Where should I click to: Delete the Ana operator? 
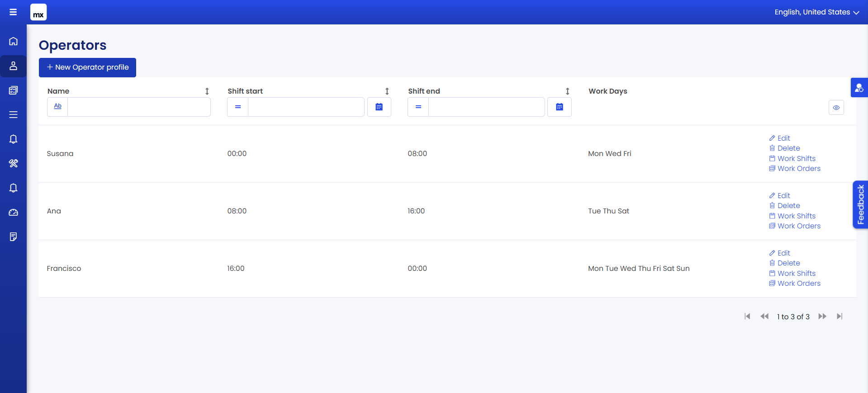click(785, 206)
